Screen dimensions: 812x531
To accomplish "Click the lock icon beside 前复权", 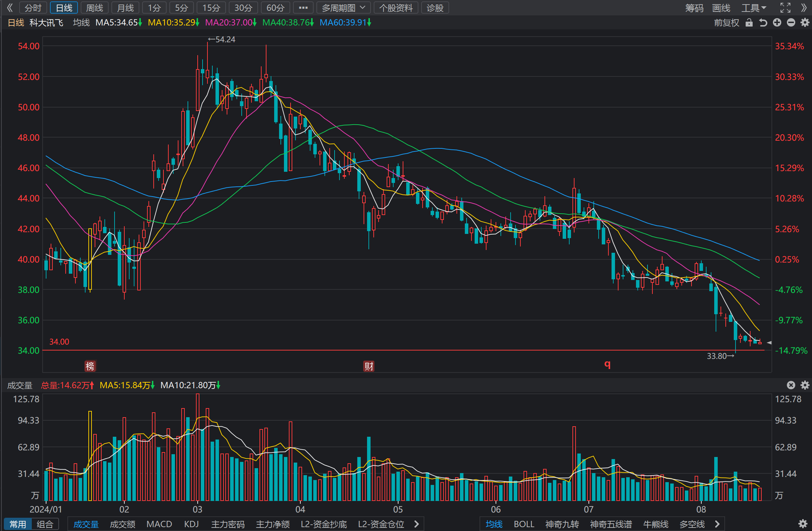I will (749, 23).
